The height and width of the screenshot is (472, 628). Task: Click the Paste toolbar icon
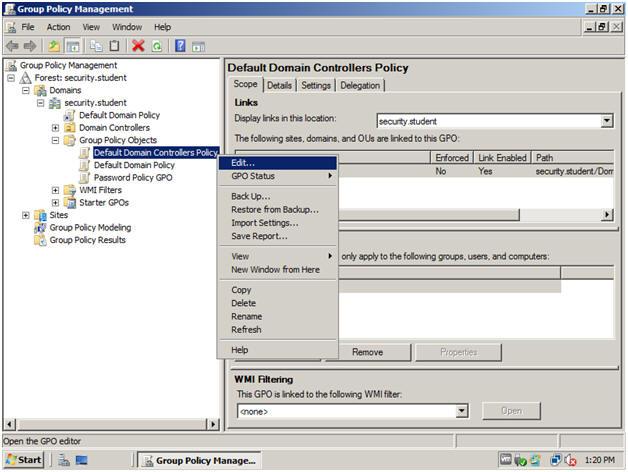[115, 46]
